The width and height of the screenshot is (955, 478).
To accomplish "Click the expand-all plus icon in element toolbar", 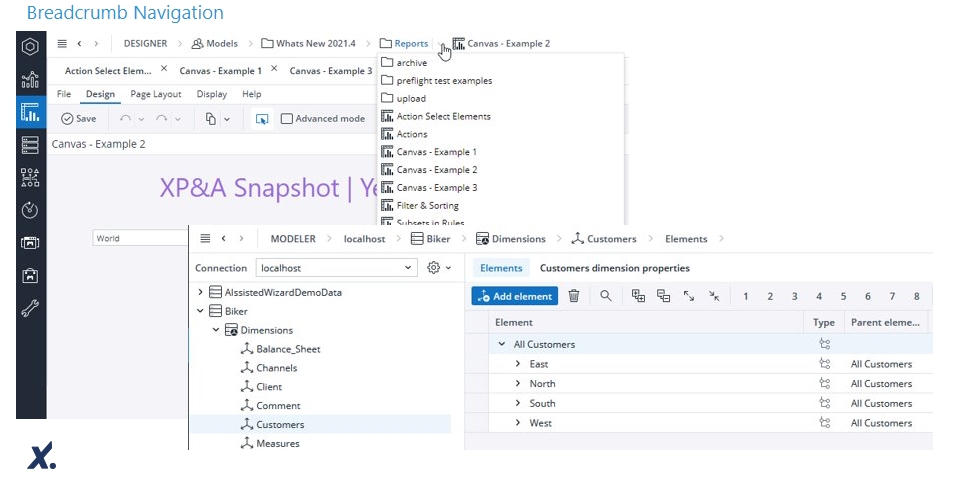I will (x=638, y=296).
